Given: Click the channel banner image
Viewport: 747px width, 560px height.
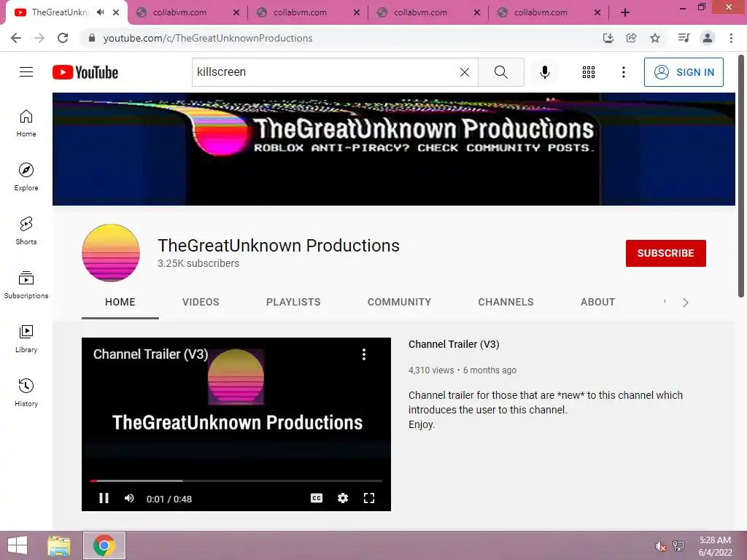Looking at the screenshot, I should pos(393,149).
